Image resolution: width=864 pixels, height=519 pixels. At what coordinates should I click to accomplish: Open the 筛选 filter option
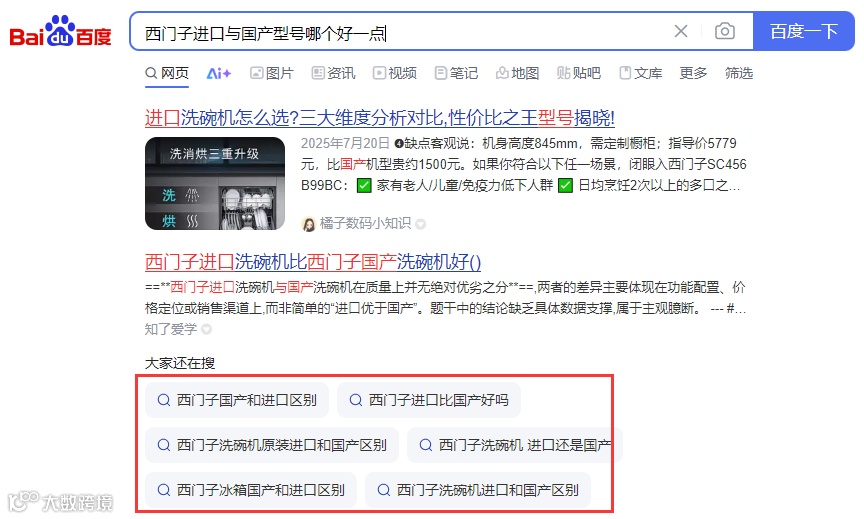click(739, 73)
